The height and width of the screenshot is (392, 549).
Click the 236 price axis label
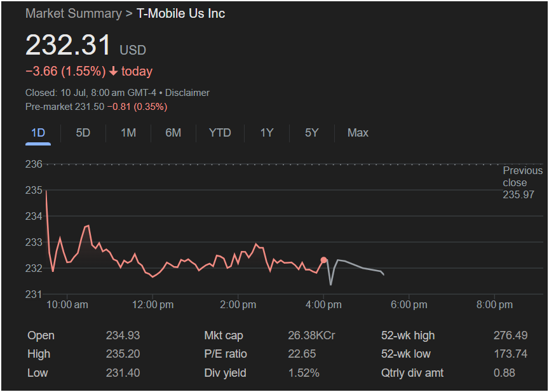coord(34,164)
